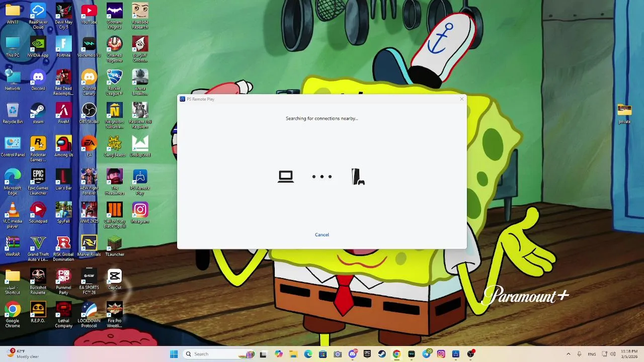The image size is (644, 362).
Task: Click the computer icon in PS Remote Play
Action: point(286,176)
